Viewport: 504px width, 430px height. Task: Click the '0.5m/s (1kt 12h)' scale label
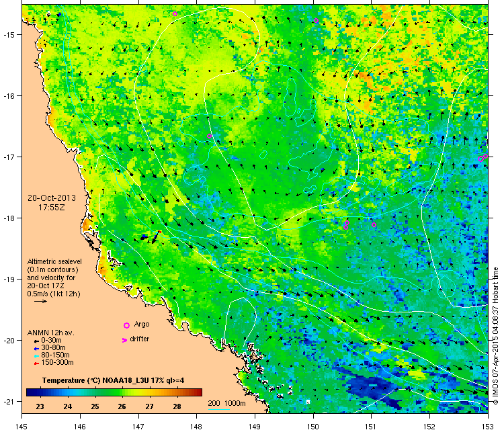pyautogui.click(x=54, y=294)
